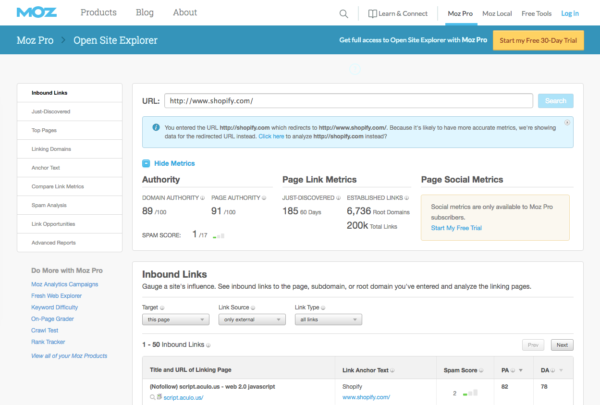Collapse metrics via Hide Metrics link
600x405 pixels.
174,163
